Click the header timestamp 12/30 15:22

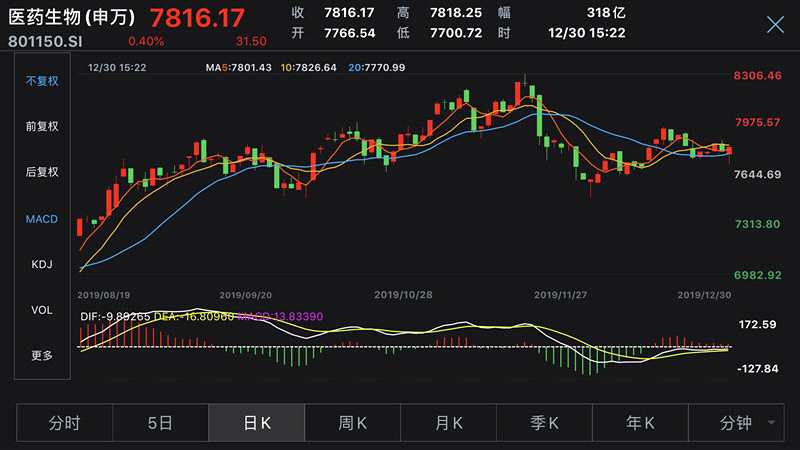pyautogui.click(x=587, y=33)
